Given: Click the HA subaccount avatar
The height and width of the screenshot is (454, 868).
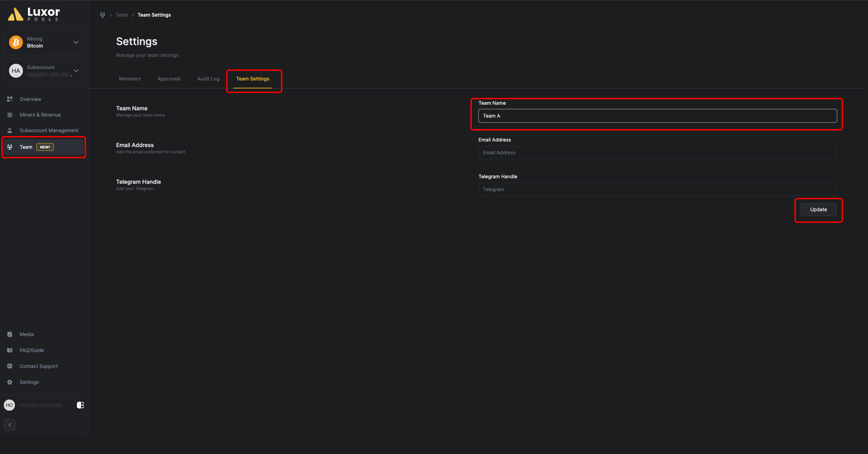Looking at the screenshot, I should [x=16, y=71].
